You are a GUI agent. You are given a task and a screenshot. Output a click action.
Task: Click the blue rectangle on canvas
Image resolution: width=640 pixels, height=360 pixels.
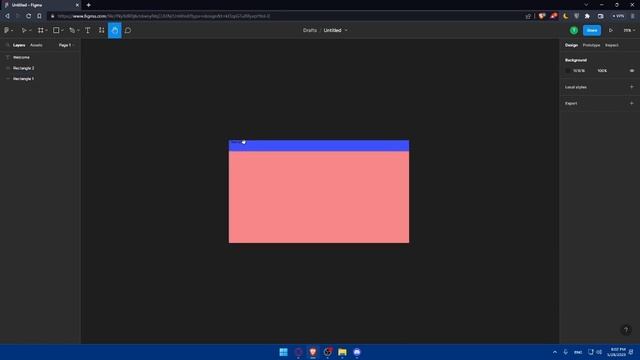click(x=319, y=146)
